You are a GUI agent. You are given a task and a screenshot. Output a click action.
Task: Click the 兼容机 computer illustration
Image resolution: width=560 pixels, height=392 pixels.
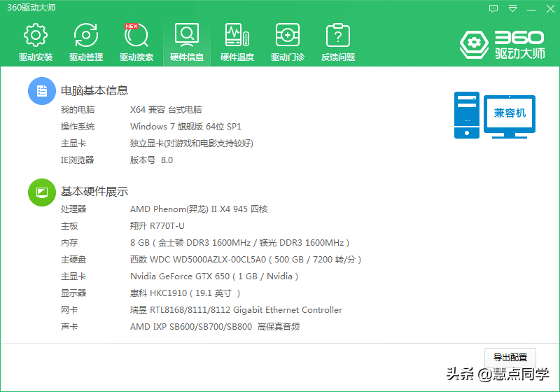point(495,115)
